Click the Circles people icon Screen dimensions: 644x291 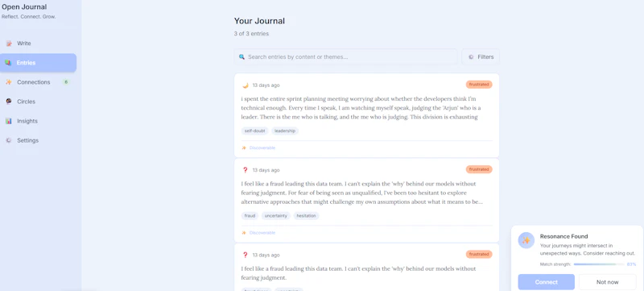point(9,102)
